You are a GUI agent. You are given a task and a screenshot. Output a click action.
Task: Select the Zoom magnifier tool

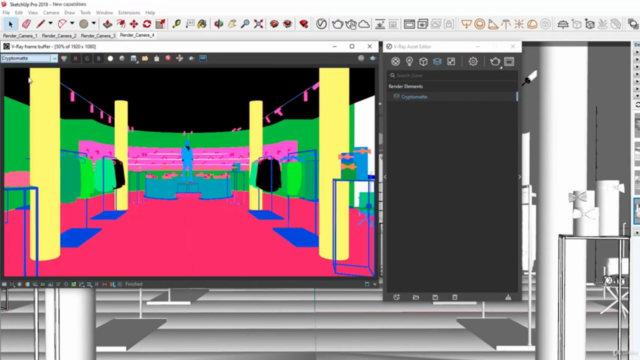tap(245, 24)
